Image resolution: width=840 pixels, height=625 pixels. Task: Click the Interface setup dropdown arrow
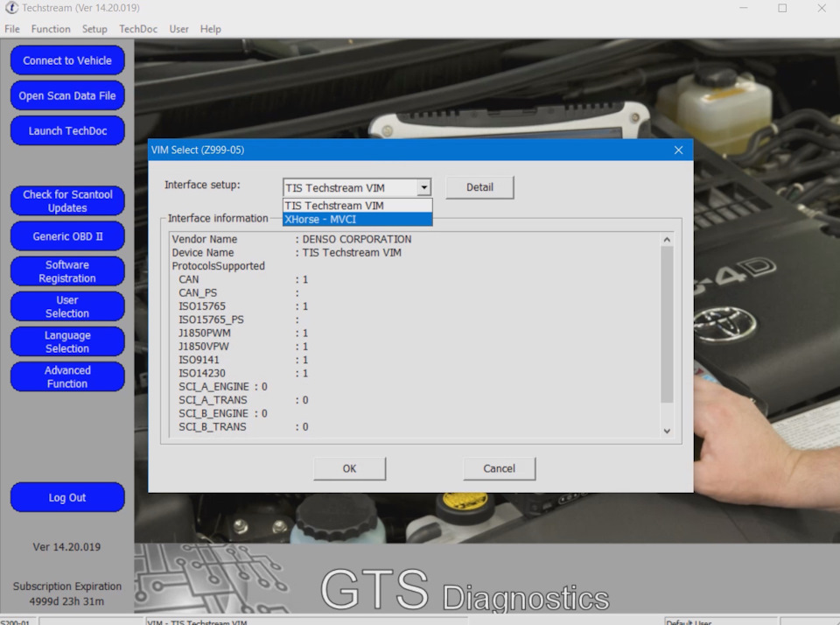click(x=423, y=187)
